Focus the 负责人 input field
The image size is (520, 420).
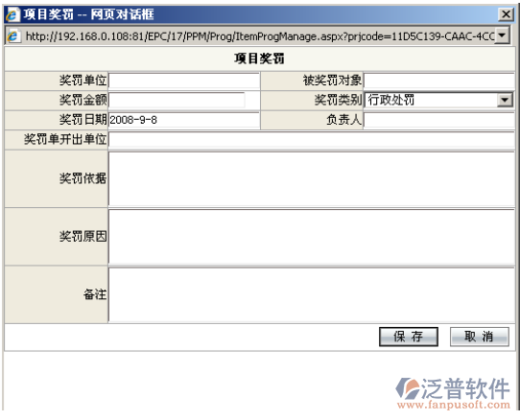coord(439,120)
